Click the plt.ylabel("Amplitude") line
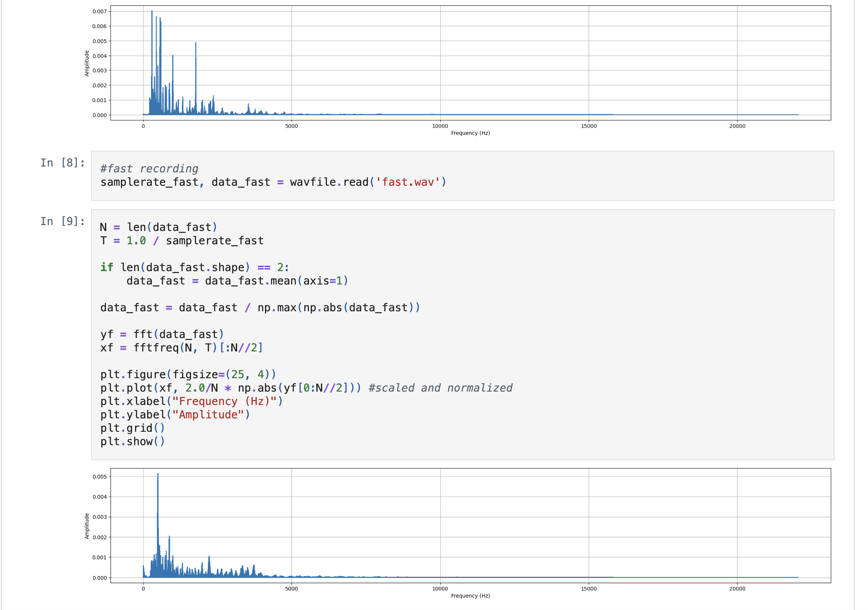Screen dimensions: 868x610 [175, 415]
